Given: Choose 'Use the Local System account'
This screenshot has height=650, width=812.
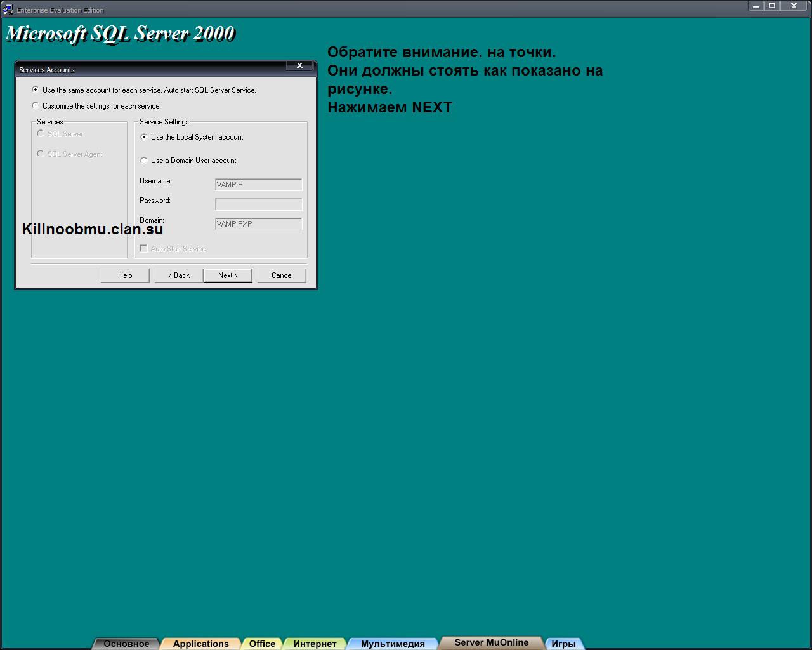Looking at the screenshot, I should pos(144,137).
